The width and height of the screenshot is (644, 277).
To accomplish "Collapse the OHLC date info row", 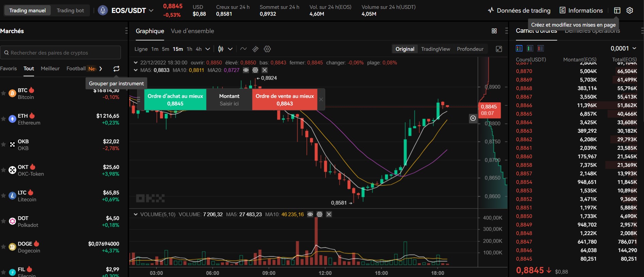I will coord(136,63).
